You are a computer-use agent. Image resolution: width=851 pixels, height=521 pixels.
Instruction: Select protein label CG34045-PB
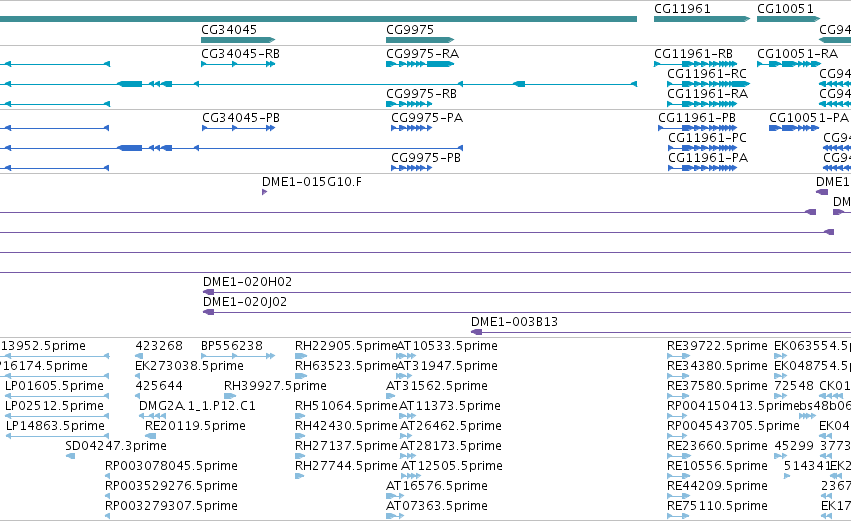point(241,118)
